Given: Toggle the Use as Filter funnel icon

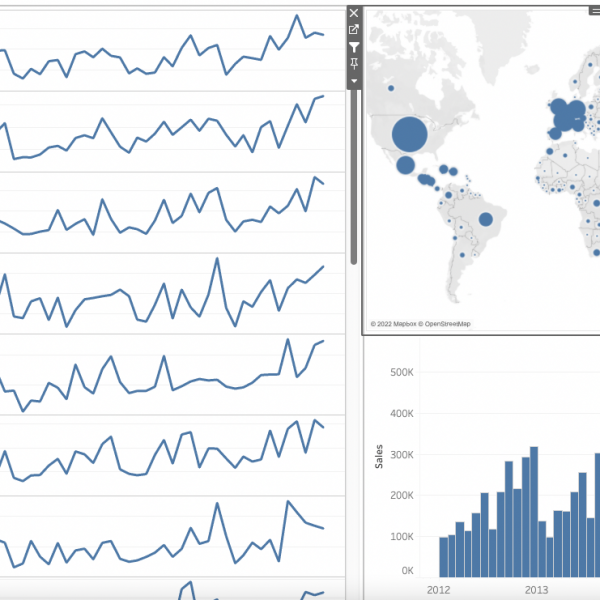Looking at the screenshot, I should [354, 47].
